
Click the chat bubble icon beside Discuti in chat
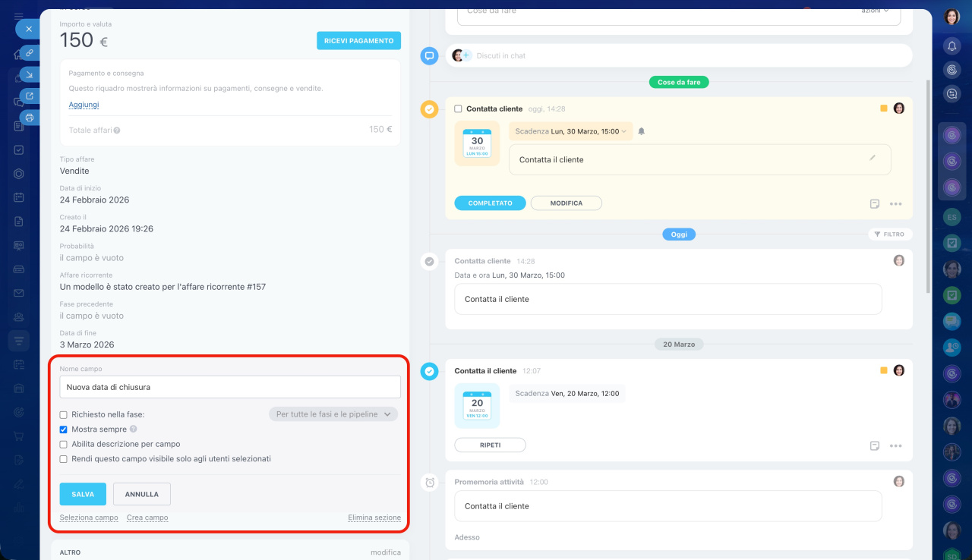click(x=429, y=55)
